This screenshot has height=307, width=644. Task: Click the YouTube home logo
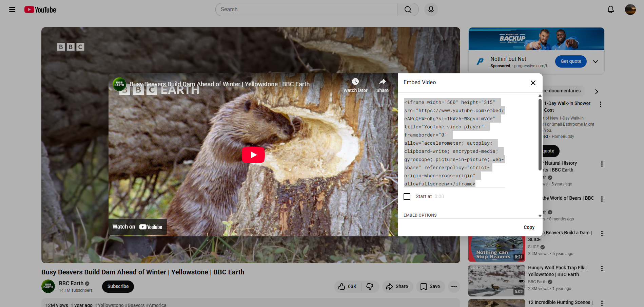tap(40, 10)
